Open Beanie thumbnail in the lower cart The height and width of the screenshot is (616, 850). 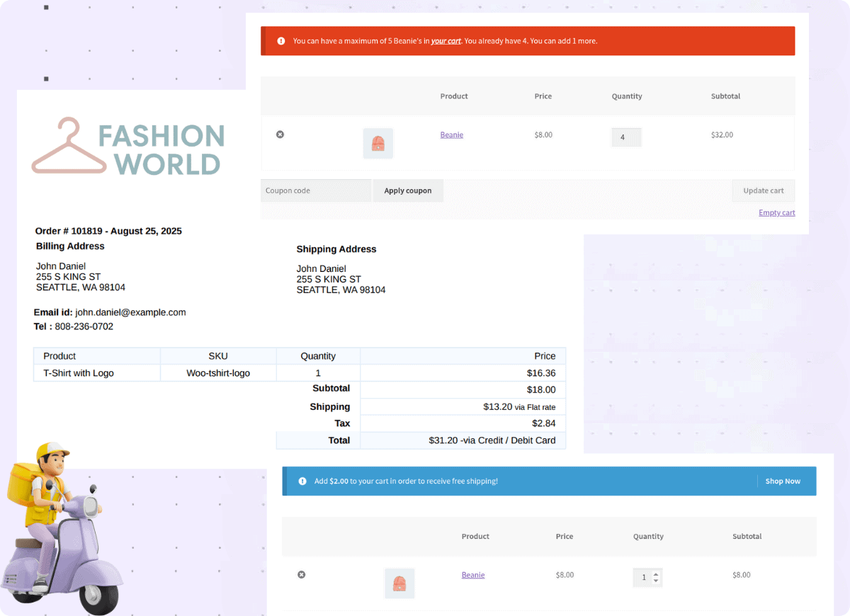pyautogui.click(x=399, y=583)
